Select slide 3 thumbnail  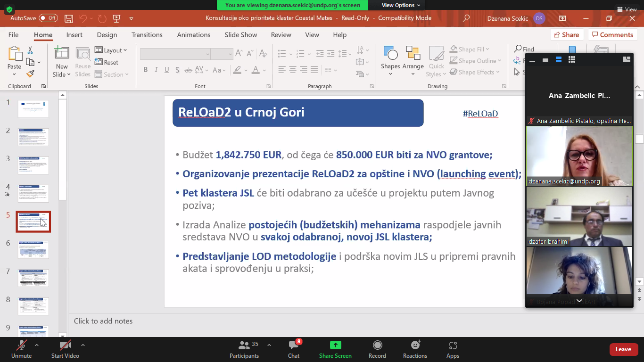coord(33,165)
